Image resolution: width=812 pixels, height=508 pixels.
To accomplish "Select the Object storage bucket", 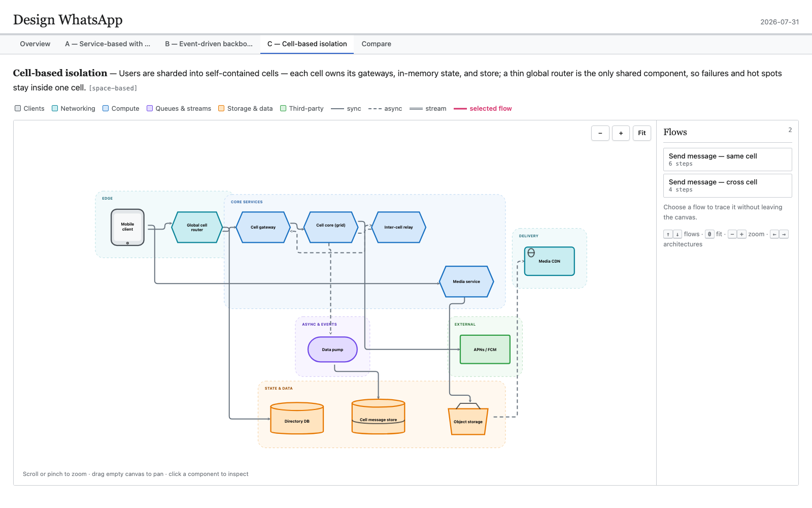I will pos(468,420).
